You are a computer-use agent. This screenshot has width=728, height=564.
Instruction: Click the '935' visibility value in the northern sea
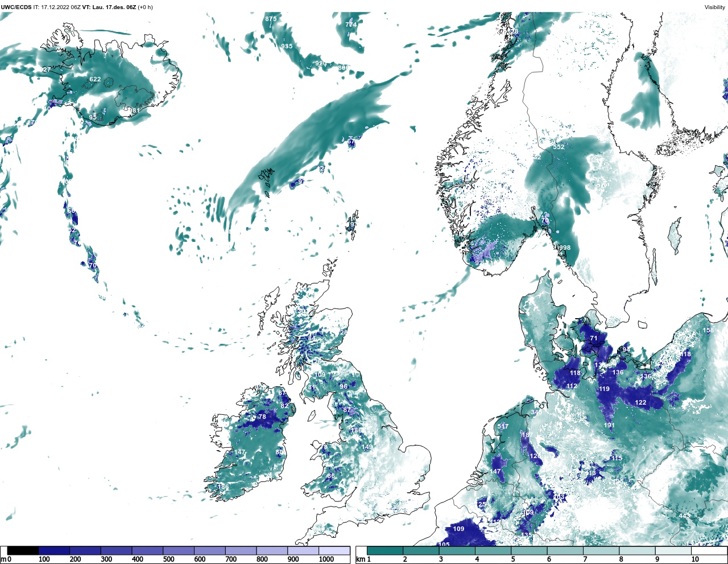[x=287, y=46]
